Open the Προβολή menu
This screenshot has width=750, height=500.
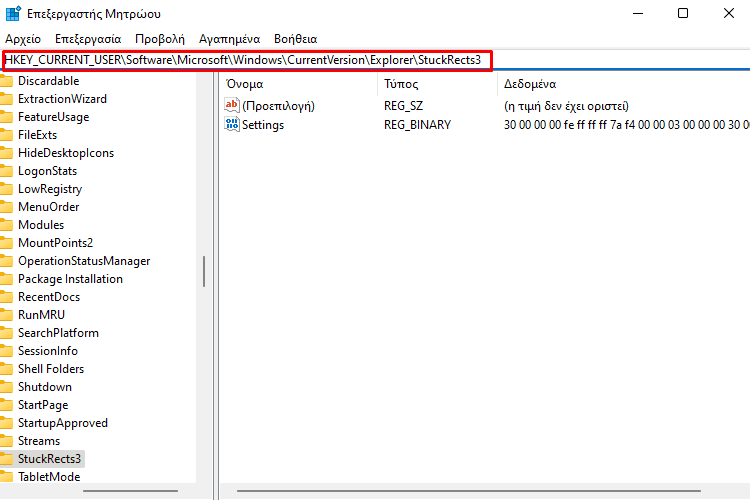pos(160,39)
